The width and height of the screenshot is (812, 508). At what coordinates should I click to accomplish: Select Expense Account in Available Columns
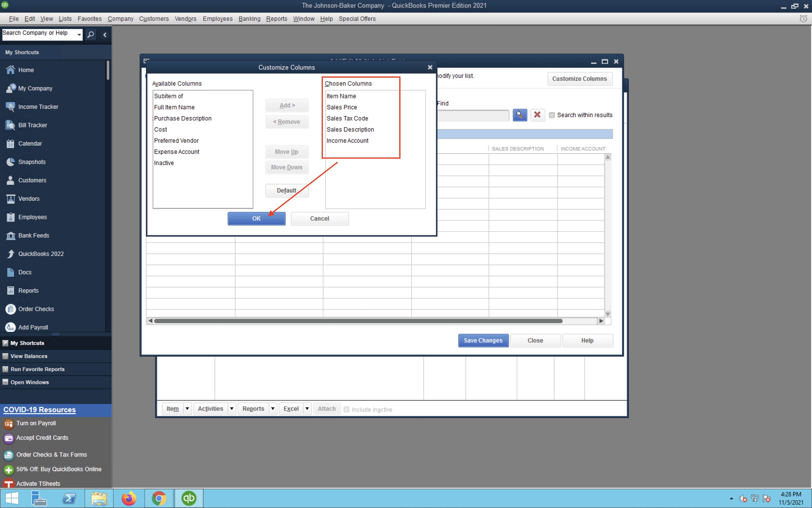pos(177,152)
